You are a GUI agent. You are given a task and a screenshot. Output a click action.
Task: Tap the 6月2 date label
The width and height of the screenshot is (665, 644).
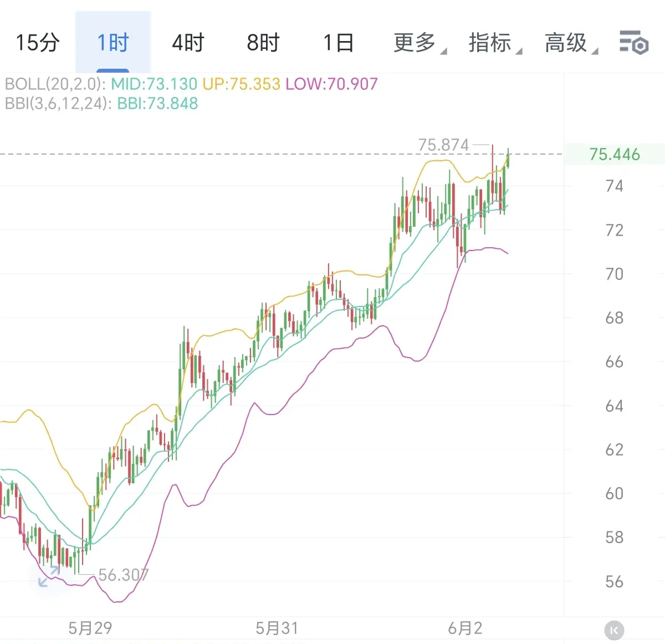[465, 628]
